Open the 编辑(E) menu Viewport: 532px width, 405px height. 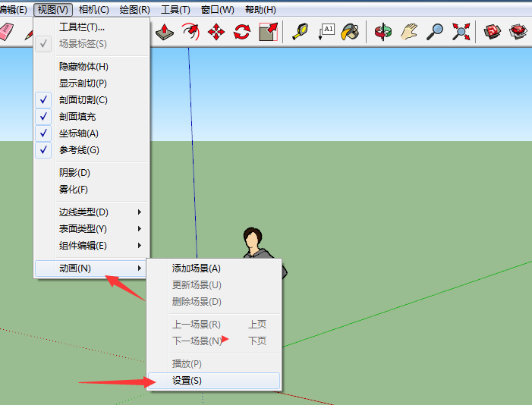tap(13, 10)
